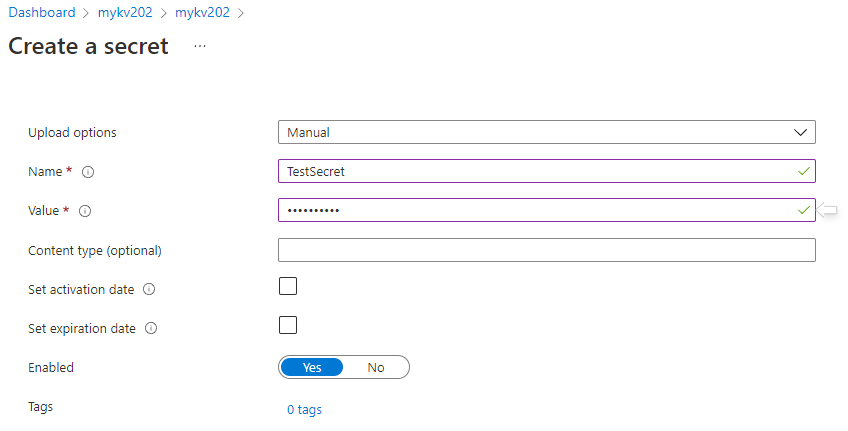The width and height of the screenshot is (848, 431).
Task: Click the Content type input field
Action: 547,250
